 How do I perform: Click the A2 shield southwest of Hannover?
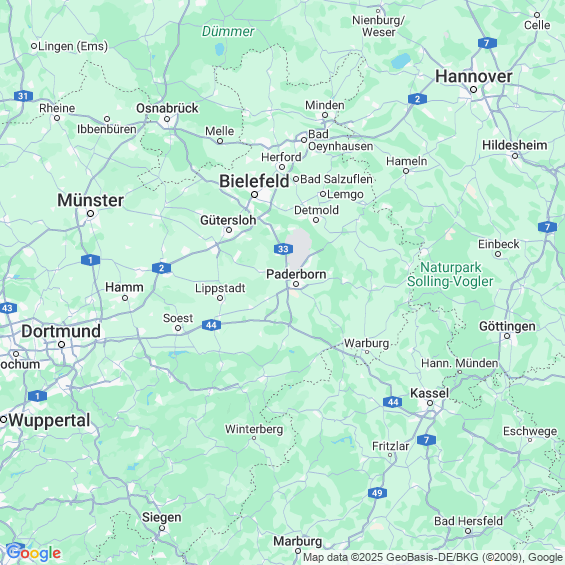coord(418,99)
